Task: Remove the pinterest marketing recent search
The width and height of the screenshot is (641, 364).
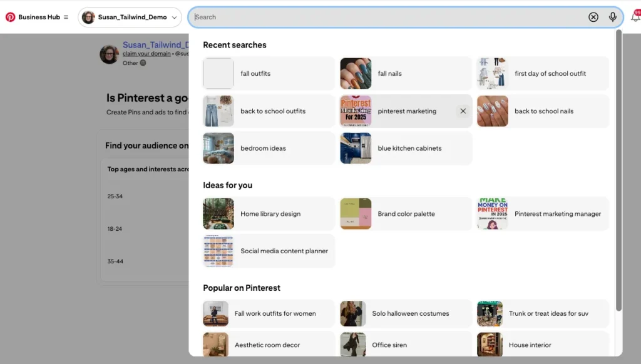Action: click(x=463, y=111)
